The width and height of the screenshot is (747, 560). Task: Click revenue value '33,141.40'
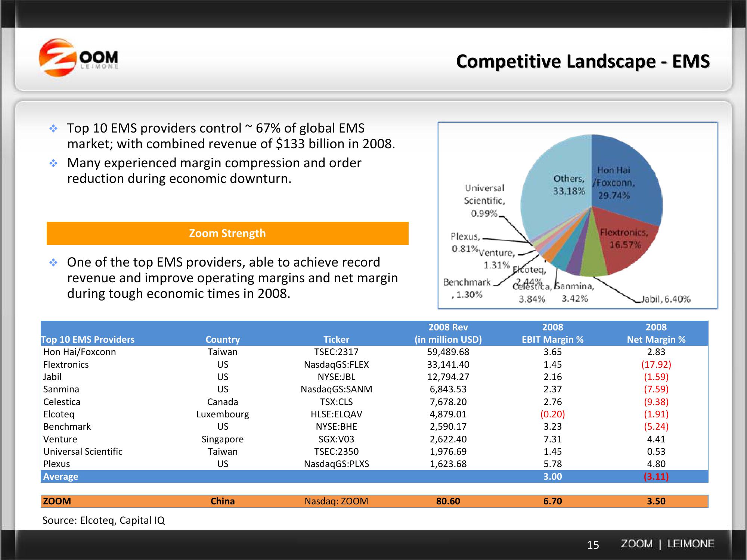tap(448, 364)
